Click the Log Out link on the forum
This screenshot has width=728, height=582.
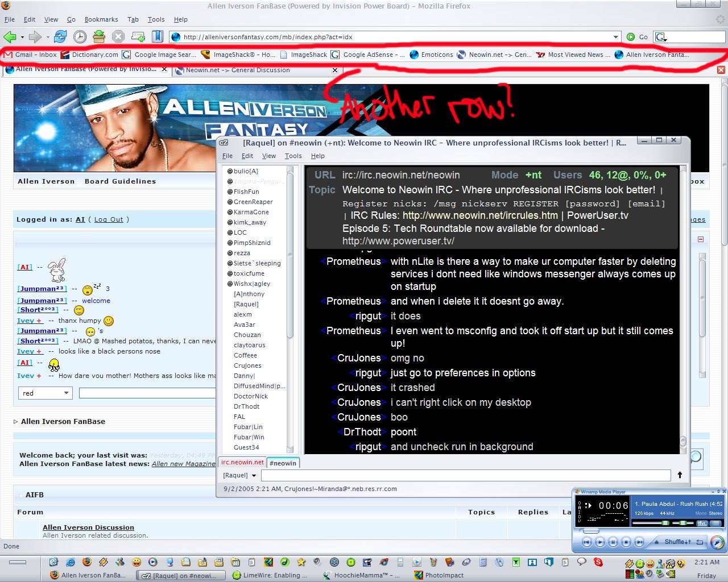click(109, 219)
